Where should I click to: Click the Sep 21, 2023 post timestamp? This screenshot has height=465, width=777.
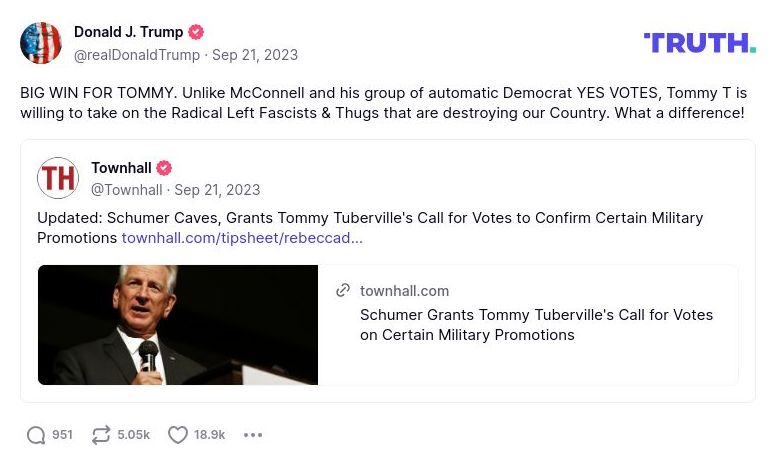pos(255,55)
